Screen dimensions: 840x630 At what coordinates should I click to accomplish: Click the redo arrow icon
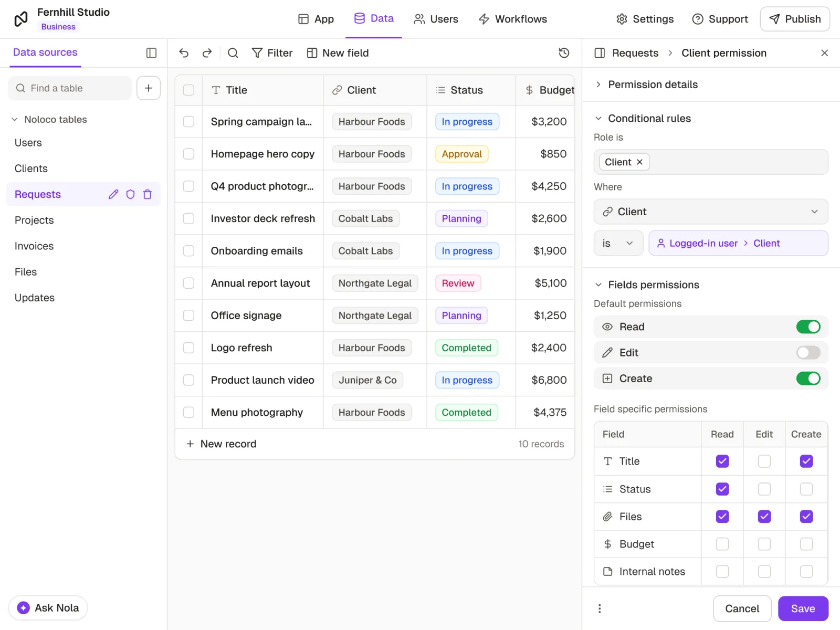(x=207, y=53)
